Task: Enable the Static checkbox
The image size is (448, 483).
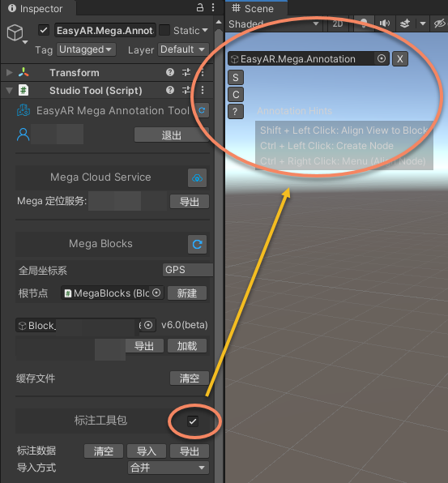Action: pyautogui.click(x=164, y=31)
